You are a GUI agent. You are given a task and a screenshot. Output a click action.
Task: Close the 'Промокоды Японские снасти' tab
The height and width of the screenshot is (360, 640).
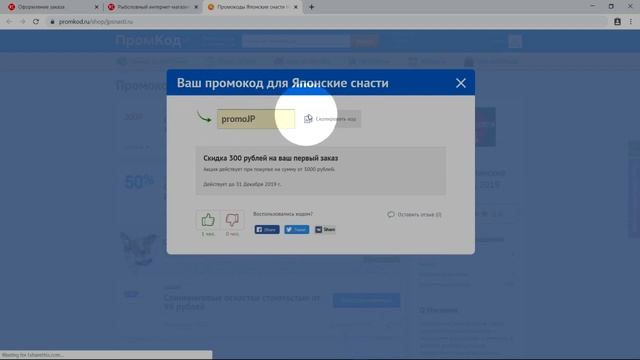296,7
